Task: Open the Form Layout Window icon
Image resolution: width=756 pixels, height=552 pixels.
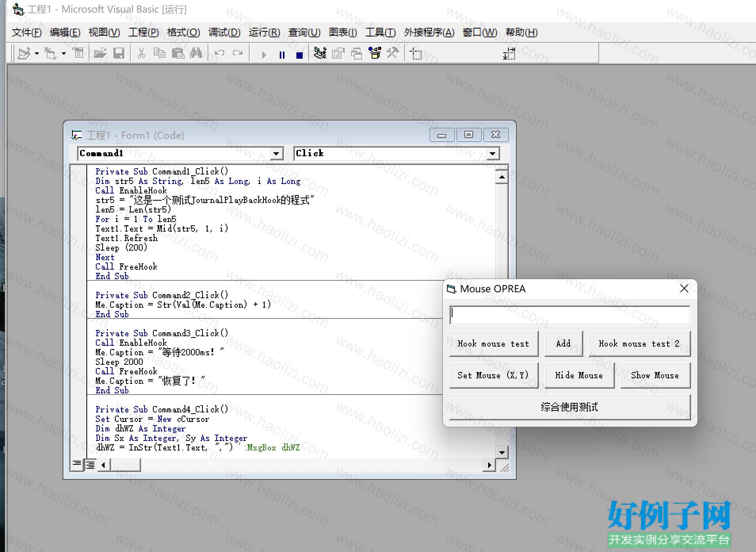Action: click(357, 53)
